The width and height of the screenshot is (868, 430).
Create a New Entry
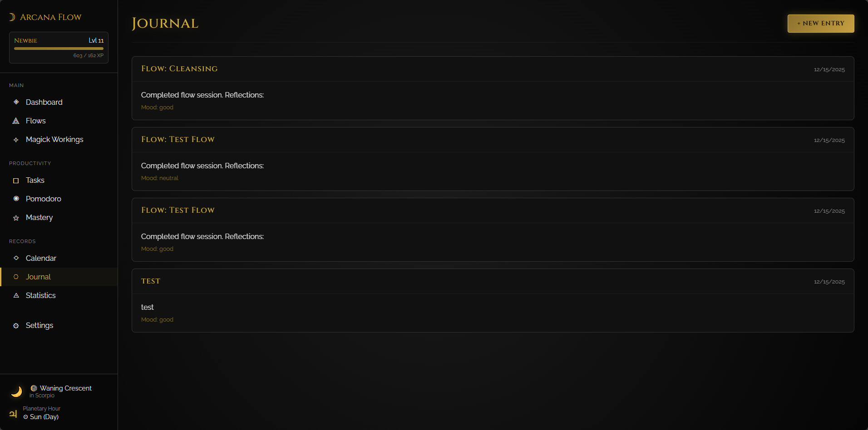click(x=821, y=24)
